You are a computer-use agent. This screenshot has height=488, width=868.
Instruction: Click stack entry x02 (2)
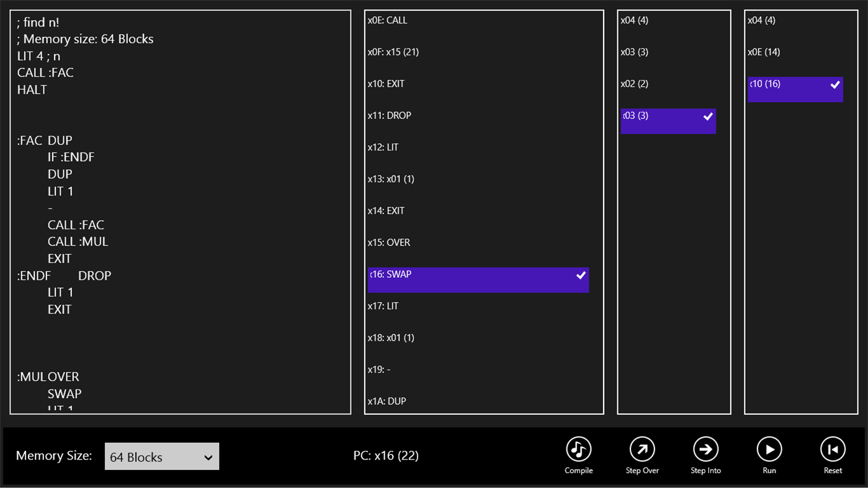[634, 84]
